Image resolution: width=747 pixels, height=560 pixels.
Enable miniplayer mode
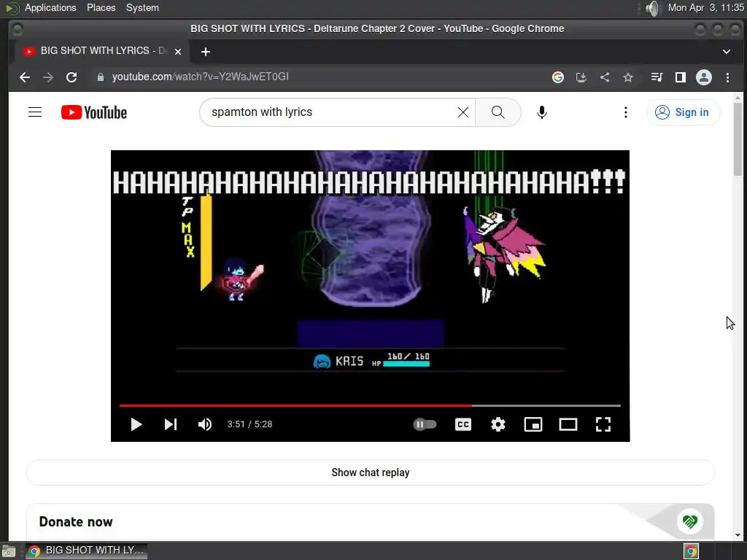(x=533, y=424)
